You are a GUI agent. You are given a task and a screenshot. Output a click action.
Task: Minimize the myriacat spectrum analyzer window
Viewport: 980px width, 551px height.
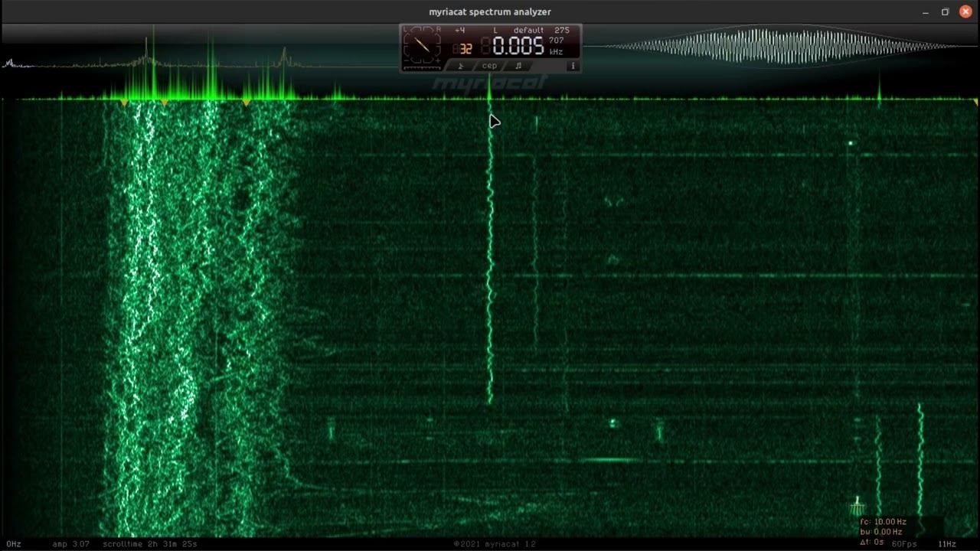[x=926, y=11]
